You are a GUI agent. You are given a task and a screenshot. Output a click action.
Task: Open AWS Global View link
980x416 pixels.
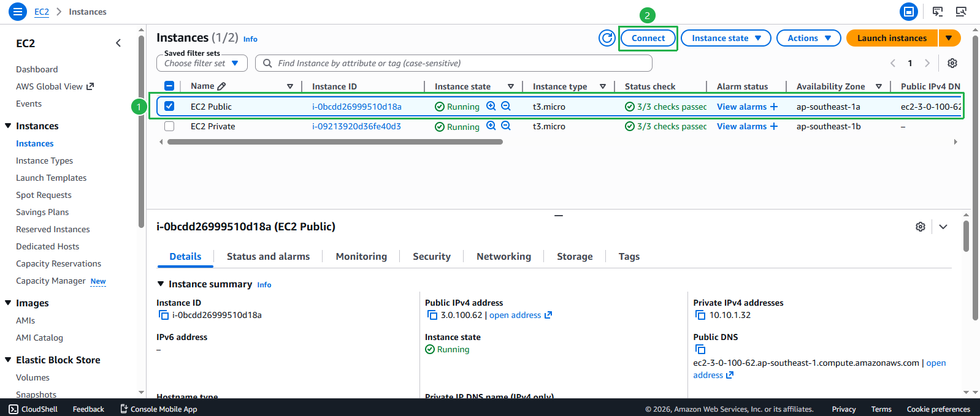(x=55, y=86)
